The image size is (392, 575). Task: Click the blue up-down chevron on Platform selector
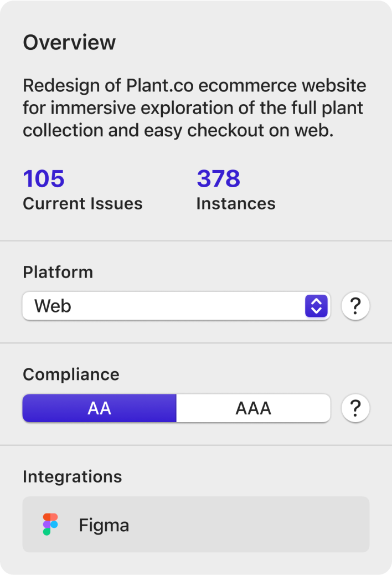point(316,306)
